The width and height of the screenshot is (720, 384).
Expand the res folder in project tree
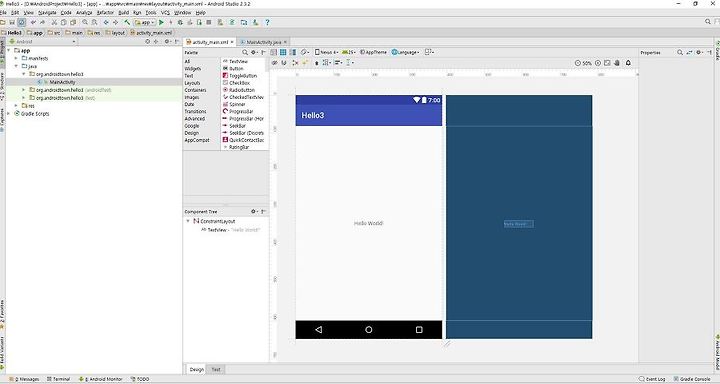tap(17, 106)
